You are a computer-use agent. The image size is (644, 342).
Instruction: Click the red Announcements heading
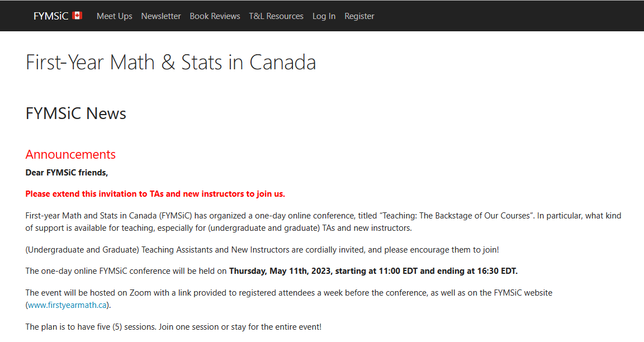click(x=70, y=154)
